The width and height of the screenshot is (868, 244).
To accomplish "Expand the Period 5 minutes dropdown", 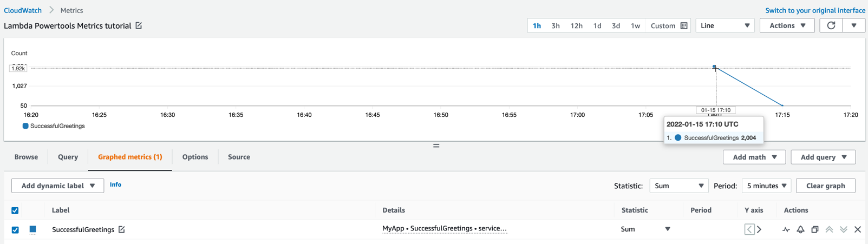I will pos(766,186).
